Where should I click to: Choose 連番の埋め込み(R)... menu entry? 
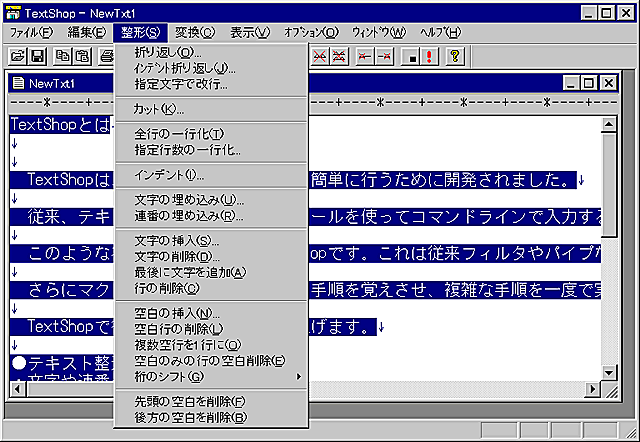click(x=211, y=216)
